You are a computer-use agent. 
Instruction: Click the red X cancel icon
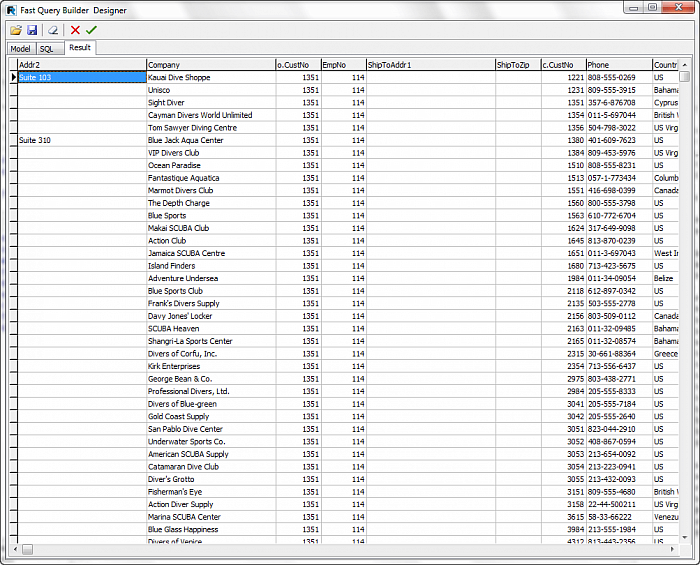75,30
